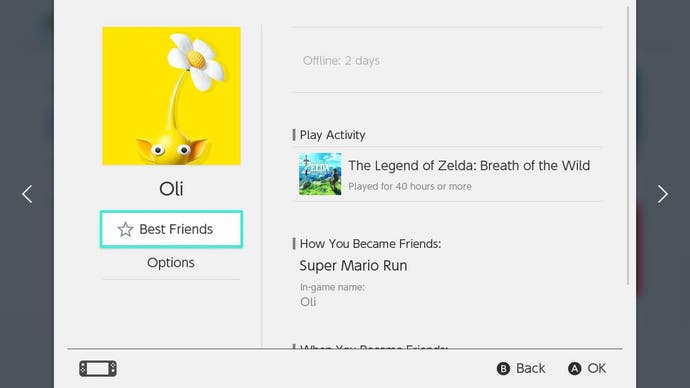Open Oli's yellow Pikmin profile picture
This screenshot has width=690, height=388.
172,96
